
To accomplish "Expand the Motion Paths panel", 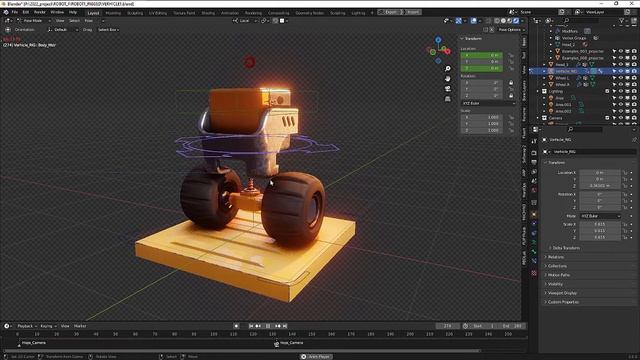I will click(x=558, y=275).
